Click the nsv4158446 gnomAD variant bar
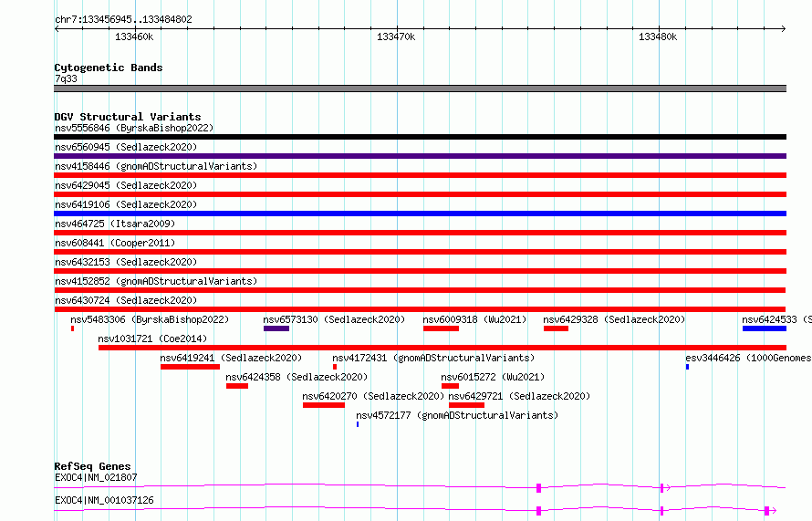This screenshot has height=521, width=812. [420, 175]
